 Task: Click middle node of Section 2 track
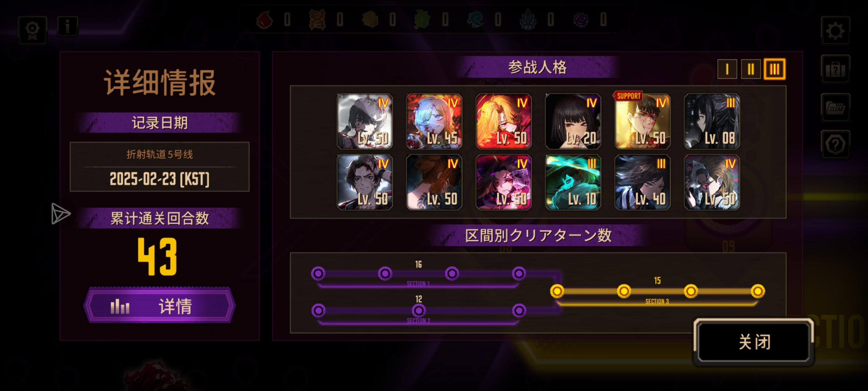(419, 311)
